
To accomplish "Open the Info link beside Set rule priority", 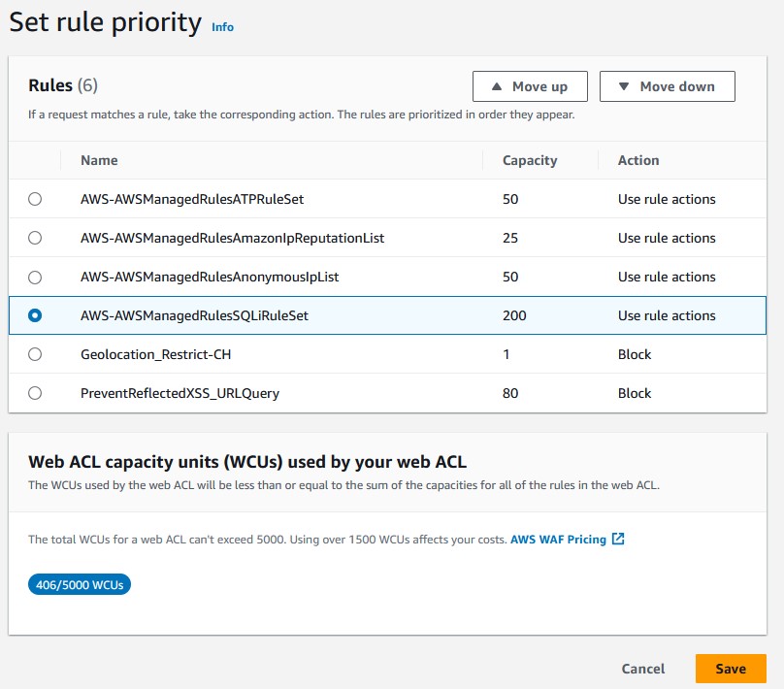I will coord(222,26).
